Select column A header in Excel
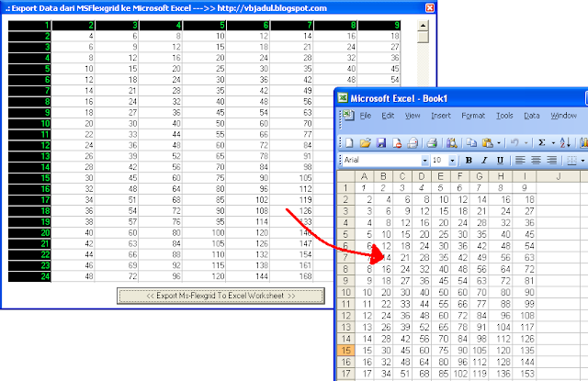Viewport: 588px width, 381px height. pos(364,176)
